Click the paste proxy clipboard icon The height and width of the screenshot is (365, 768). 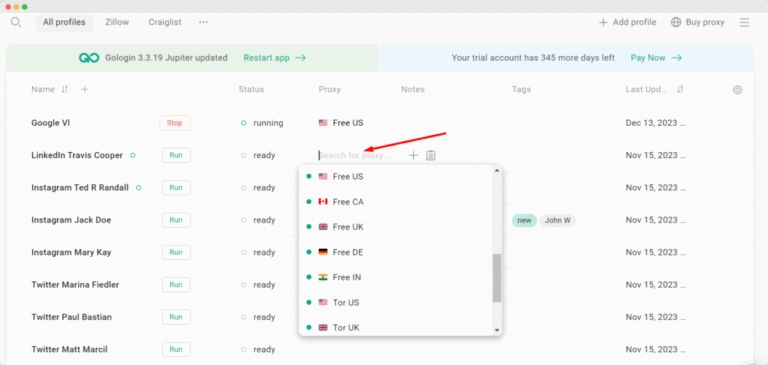pos(431,155)
